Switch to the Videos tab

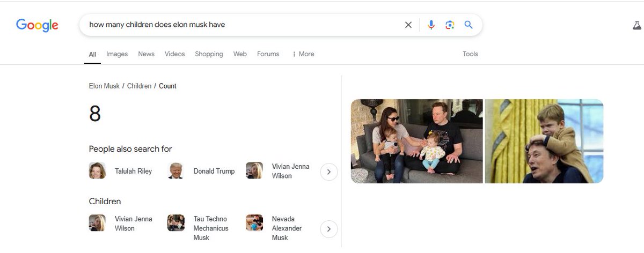[174, 54]
